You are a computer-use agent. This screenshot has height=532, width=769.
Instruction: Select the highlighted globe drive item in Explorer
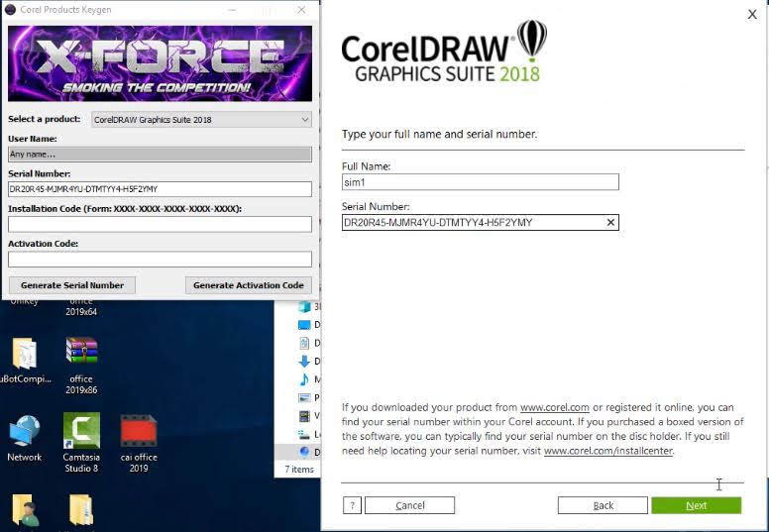(304, 452)
